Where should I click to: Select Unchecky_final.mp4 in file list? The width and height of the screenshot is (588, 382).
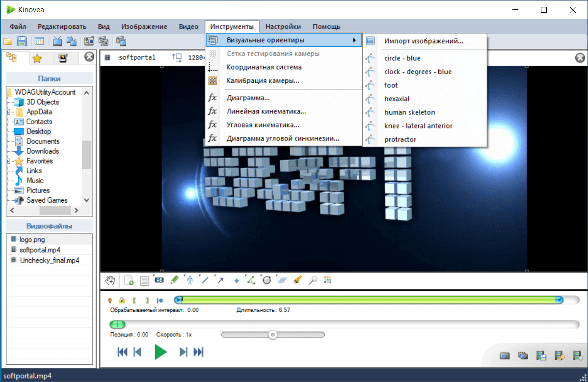[x=50, y=260]
